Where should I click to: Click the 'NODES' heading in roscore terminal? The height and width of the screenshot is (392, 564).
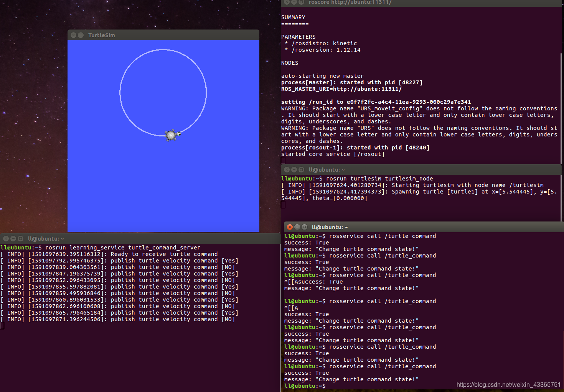(290, 63)
